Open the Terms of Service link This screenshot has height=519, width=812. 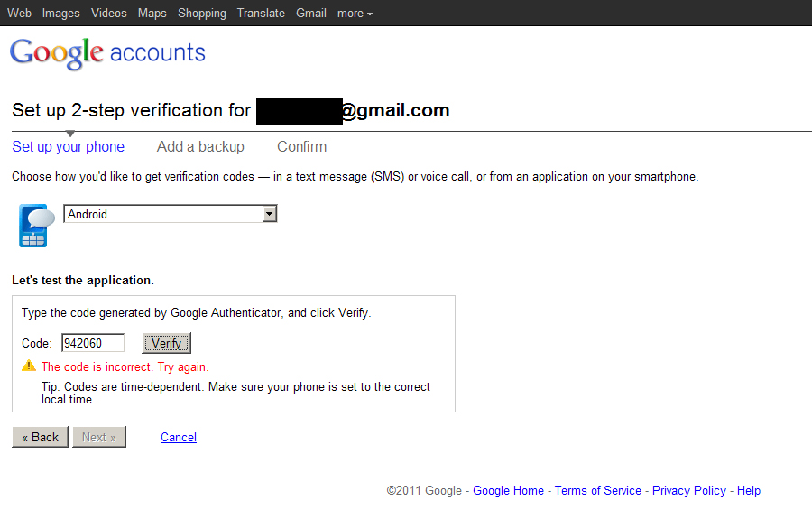pyautogui.click(x=598, y=490)
